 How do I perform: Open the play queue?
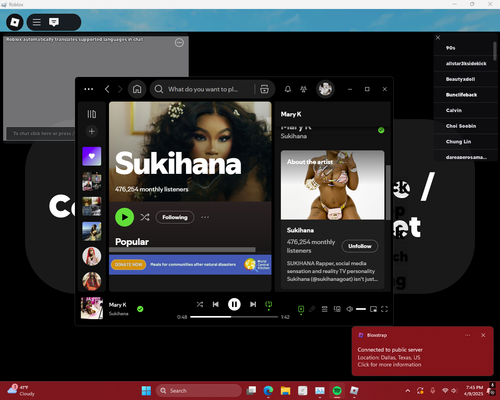click(324, 309)
